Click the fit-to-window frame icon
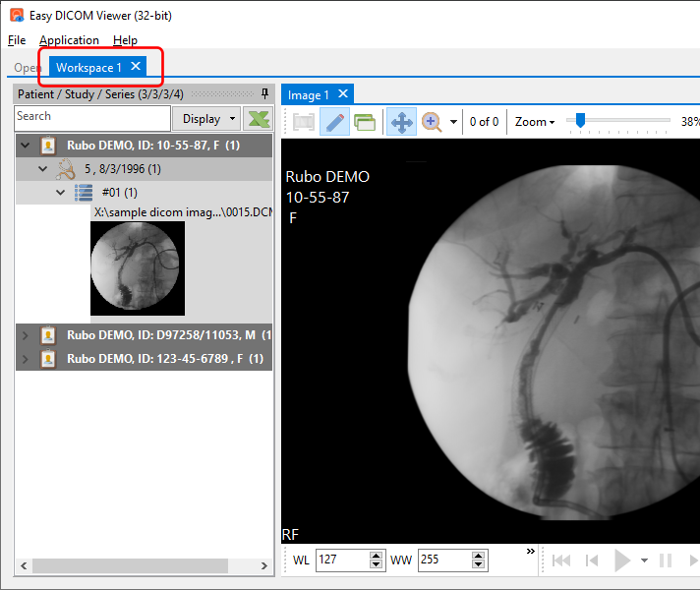Screen dimensions: 700x590 tap(304, 122)
